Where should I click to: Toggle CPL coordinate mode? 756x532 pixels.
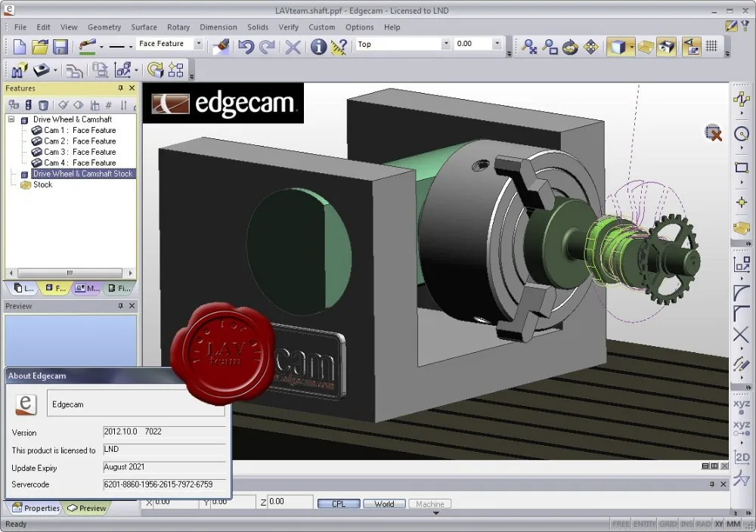click(x=339, y=503)
